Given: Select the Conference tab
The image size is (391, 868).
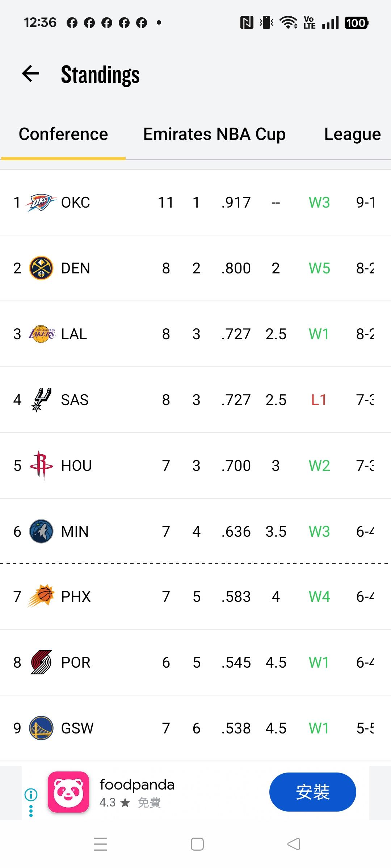Looking at the screenshot, I should point(63,135).
